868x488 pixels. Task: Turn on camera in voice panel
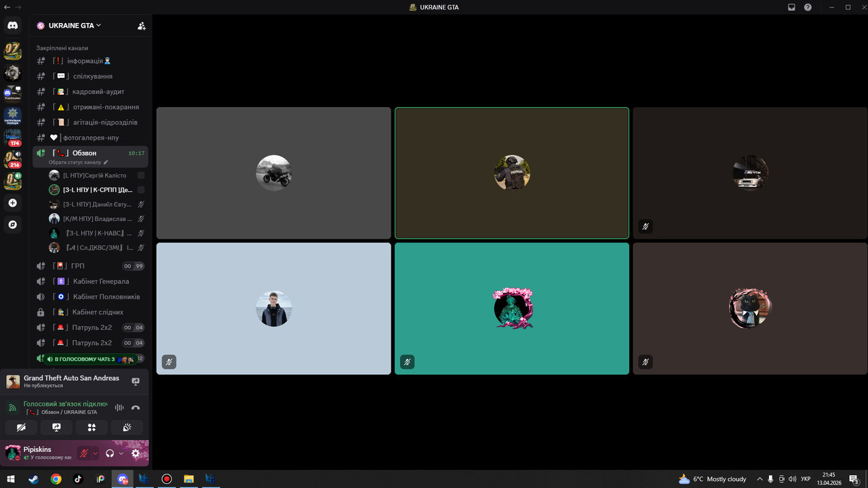click(x=21, y=427)
